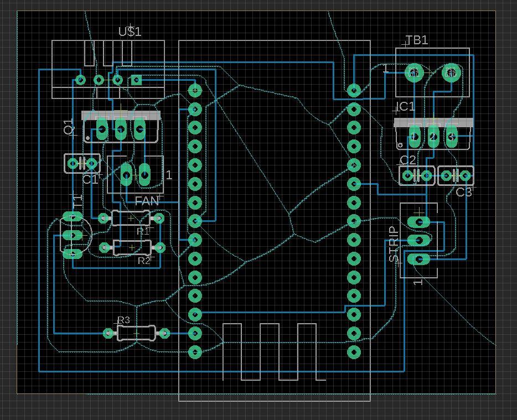Screen dimensions: 517x420
Task: Click the R2 resistor body outline
Action: [132, 247]
